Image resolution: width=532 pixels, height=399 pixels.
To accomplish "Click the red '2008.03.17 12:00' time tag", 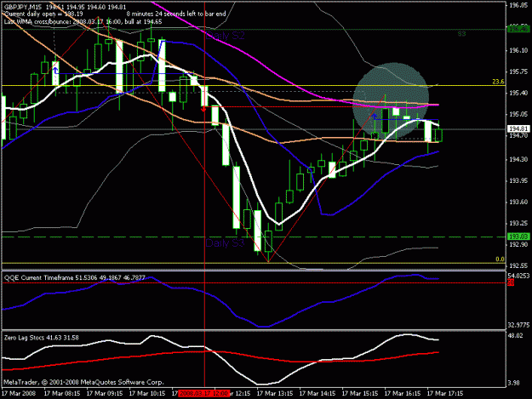I will [x=203, y=394].
